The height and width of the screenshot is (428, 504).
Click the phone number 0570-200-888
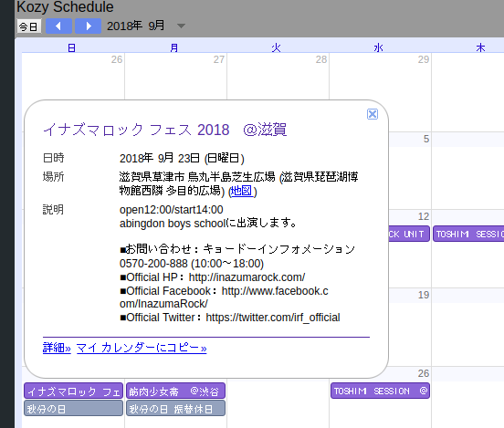coord(153,264)
